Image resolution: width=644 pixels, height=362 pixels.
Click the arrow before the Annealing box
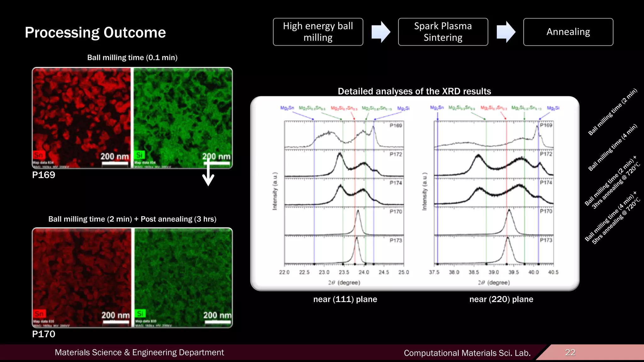click(x=506, y=32)
